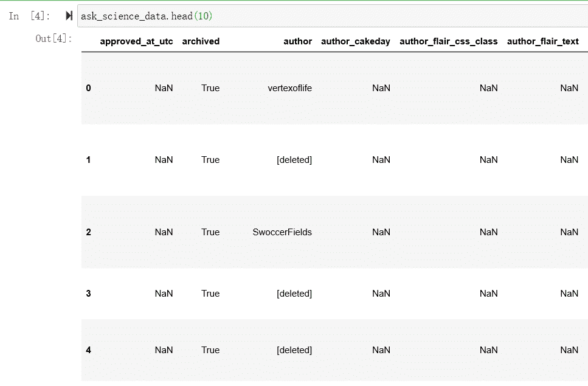The image size is (588, 386).
Task: Click the author_cakeday column header
Action: pyautogui.click(x=355, y=41)
